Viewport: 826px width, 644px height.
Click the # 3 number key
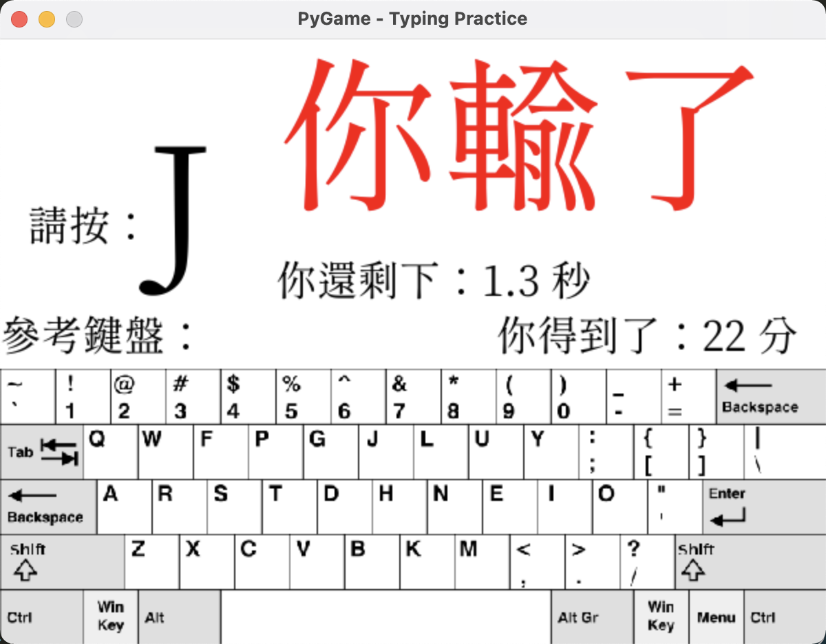coord(193,397)
